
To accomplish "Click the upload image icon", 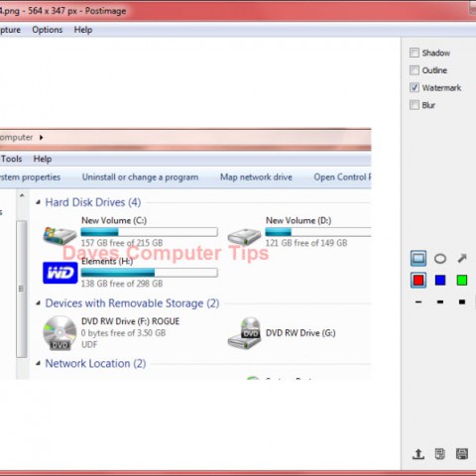I will click(418, 454).
